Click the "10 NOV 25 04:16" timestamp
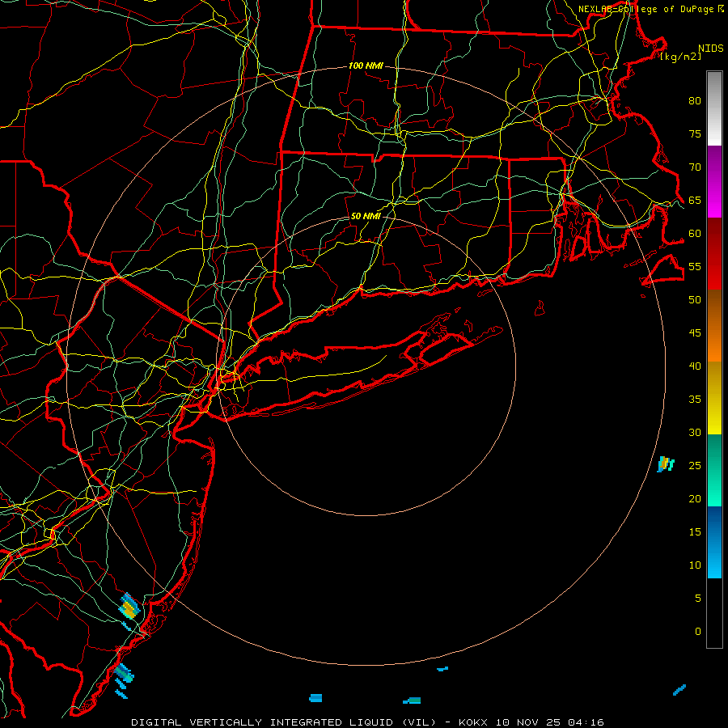 tap(550, 722)
